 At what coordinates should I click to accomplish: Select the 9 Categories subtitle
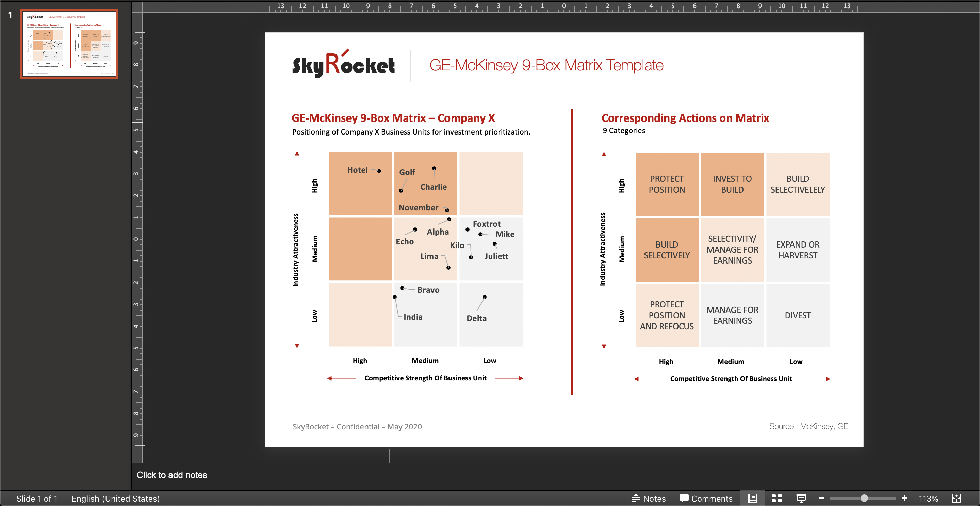point(624,131)
